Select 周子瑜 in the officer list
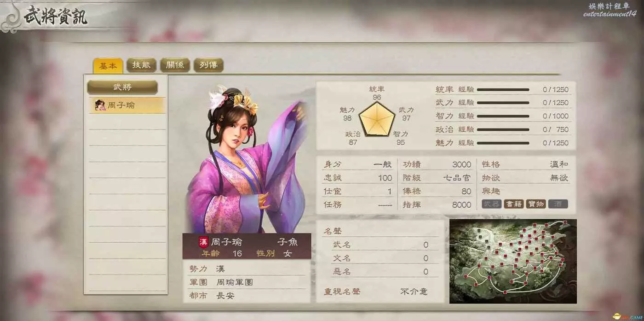 tap(127, 105)
